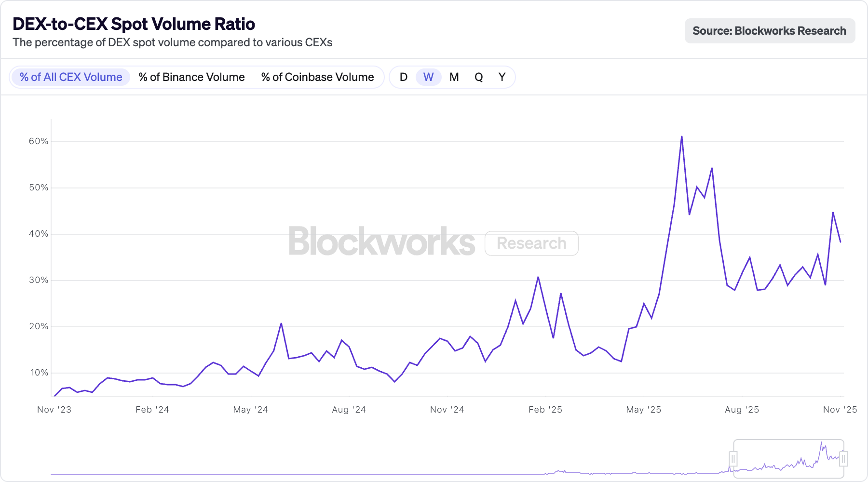Toggle the quarterly (Q) interval
Image resolution: width=868 pixels, height=482 pixels.
478,77
